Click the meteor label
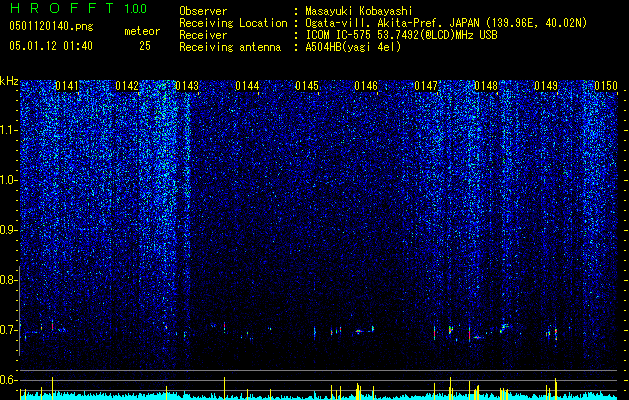629x400 pixels. point(142,31)
